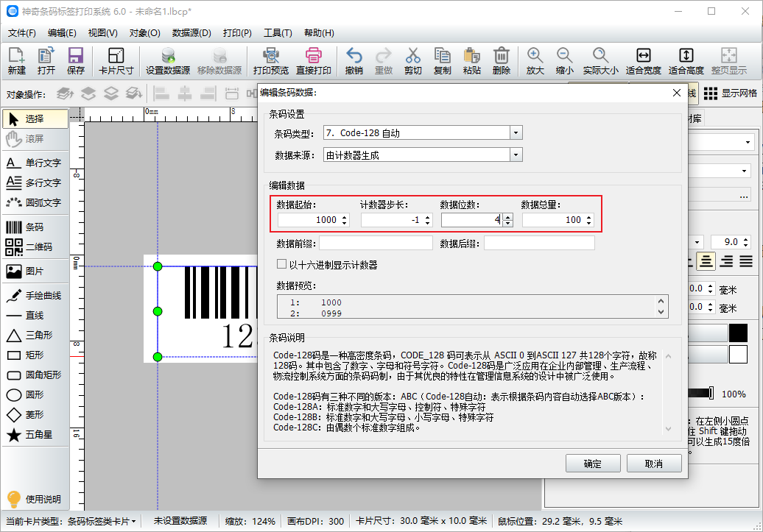Click the 剪切 cut icon
Viewport: 763px width, 532px height.
point(412,61)
